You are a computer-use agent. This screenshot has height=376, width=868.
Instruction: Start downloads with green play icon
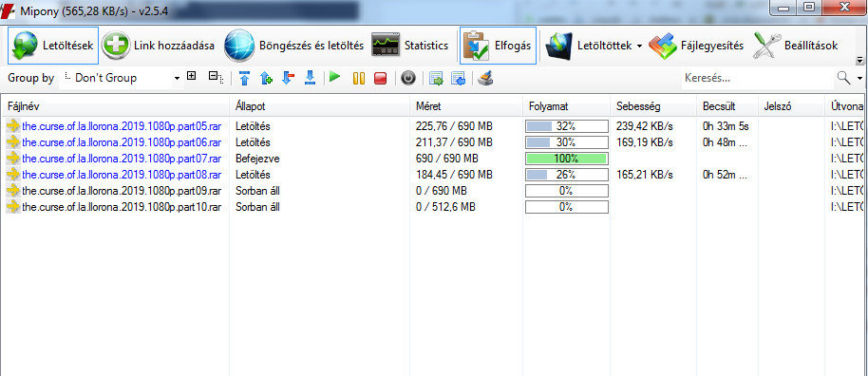coord(334,77)
